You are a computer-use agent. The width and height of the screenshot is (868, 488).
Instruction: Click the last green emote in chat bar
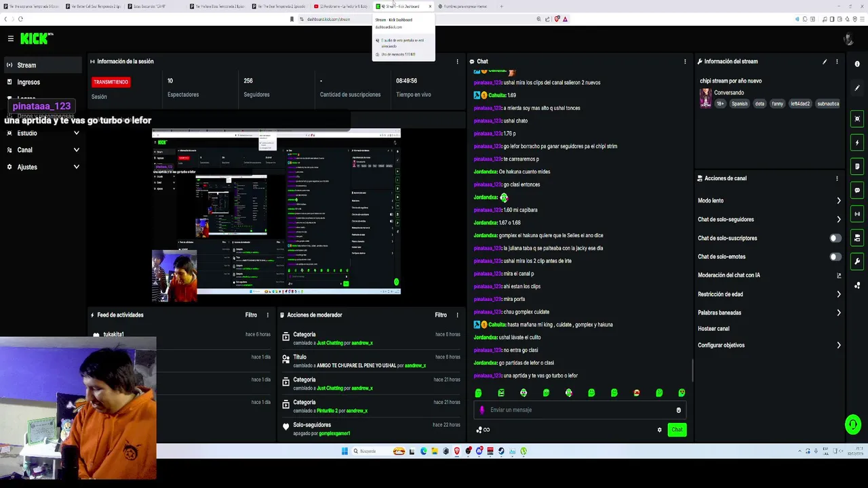[682, 393]
